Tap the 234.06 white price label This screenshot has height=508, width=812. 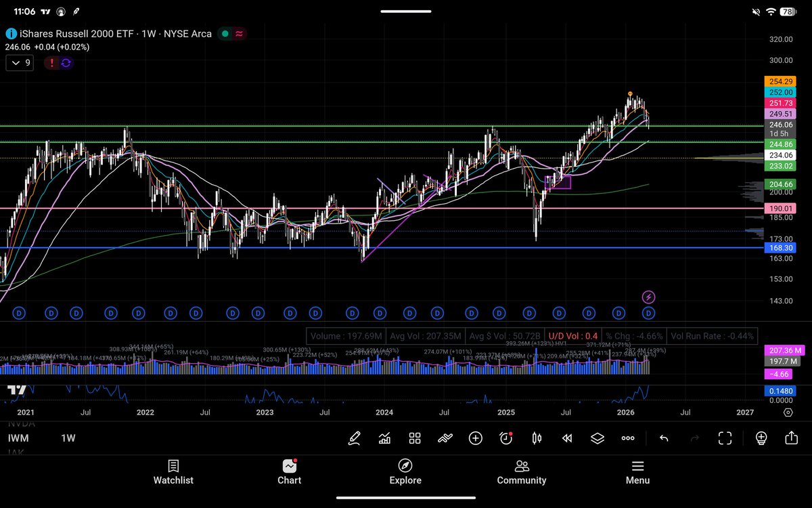pos(781,155)
